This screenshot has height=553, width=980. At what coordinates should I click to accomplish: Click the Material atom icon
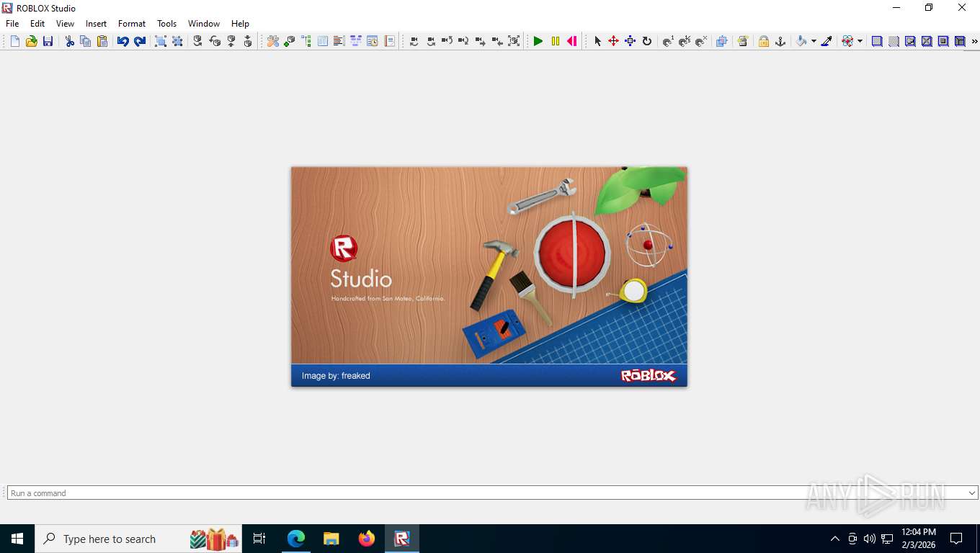(847, 41)
